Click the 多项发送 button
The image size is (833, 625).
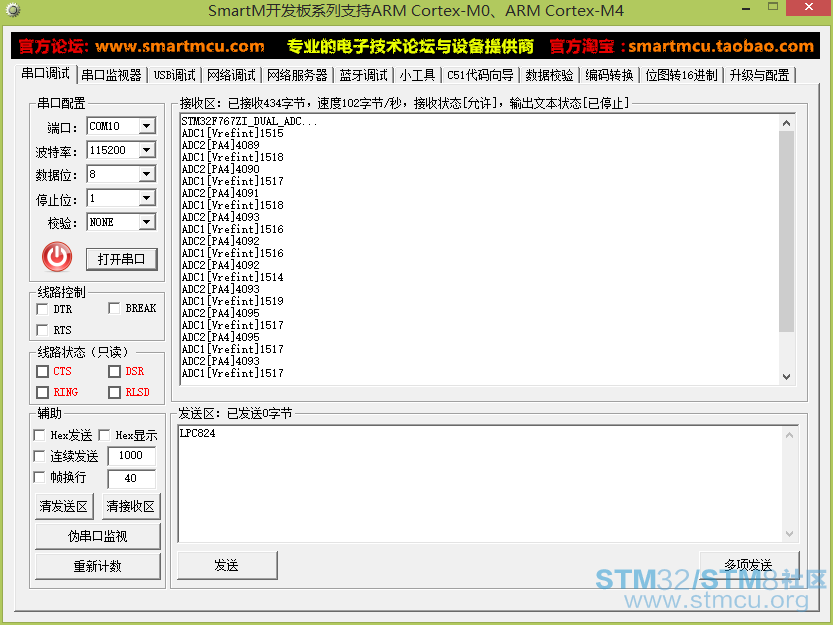[x=749, y=565]
